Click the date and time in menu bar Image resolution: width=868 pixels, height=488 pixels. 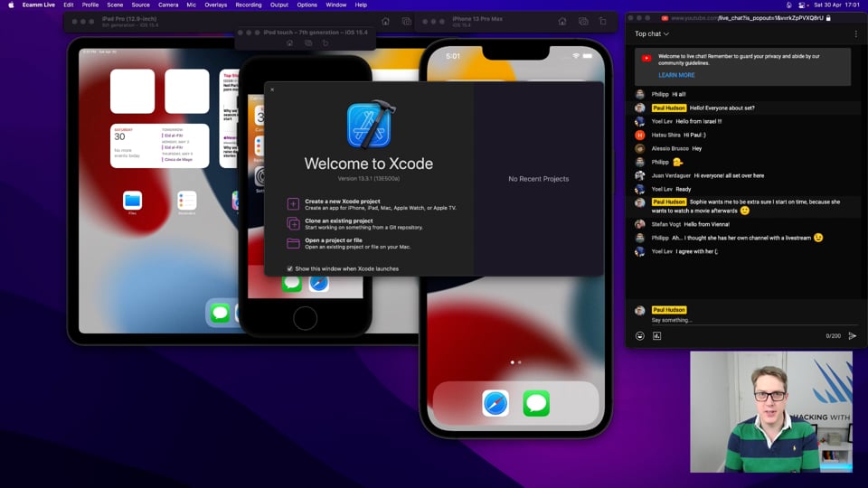(x=836, y=5)
